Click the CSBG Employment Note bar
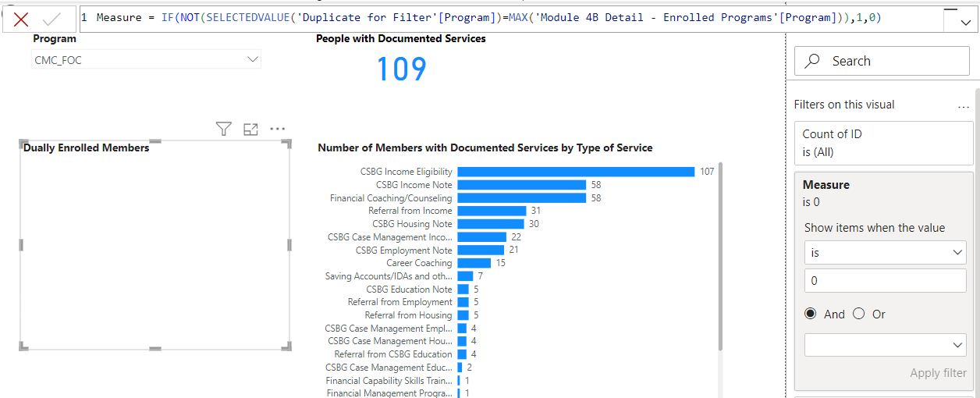This screenshot has height=398, width=980. point(481,250)
